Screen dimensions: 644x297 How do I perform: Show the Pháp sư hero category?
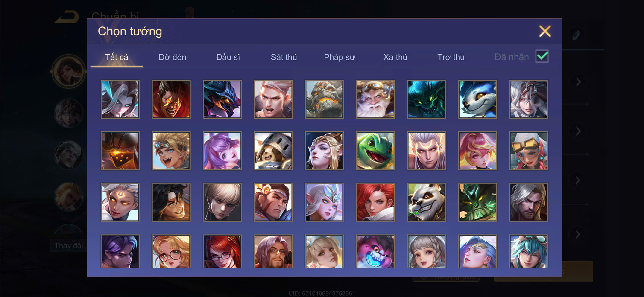339,57
